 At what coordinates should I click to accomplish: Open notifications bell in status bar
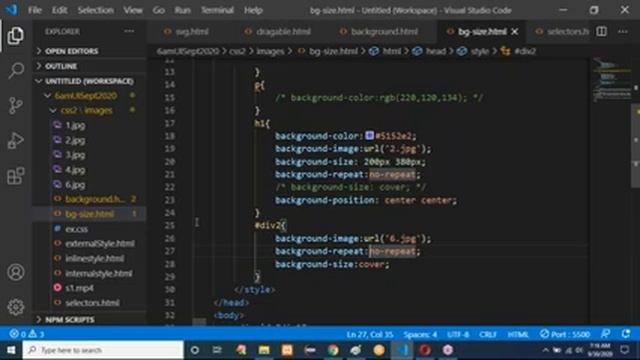[x=625, y=334]
